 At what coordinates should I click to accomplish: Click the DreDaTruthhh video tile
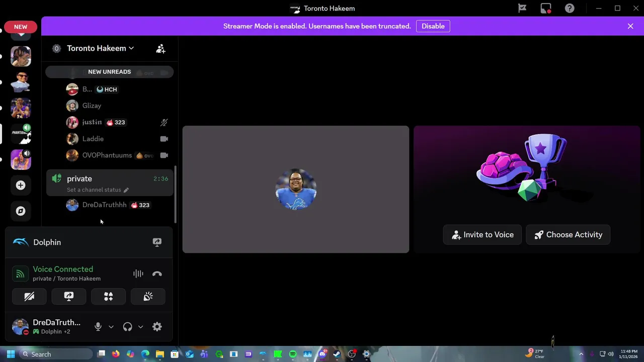(x=296, y=189)
